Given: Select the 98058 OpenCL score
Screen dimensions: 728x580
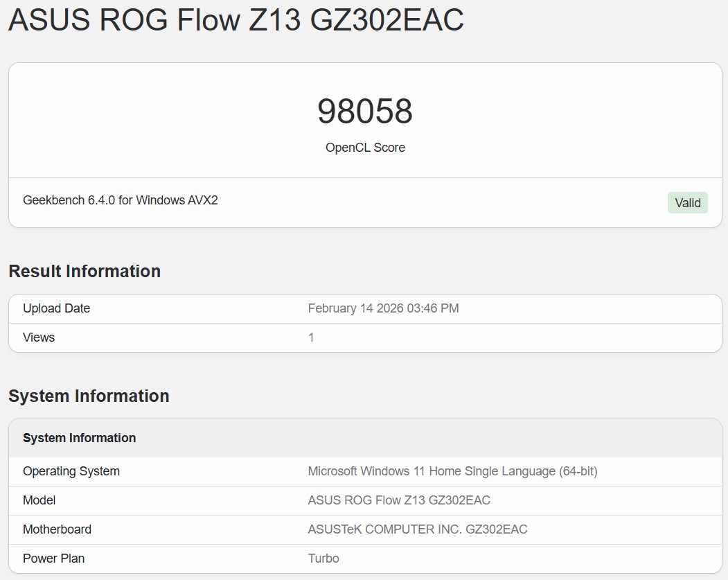Looking at the screenshot, I should [365, 111].
